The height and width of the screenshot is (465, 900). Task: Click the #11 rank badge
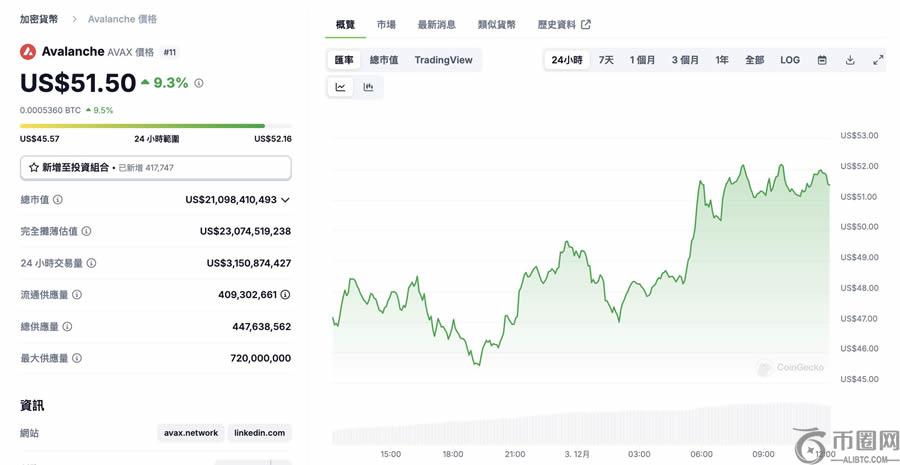click(x=169, y=52)
